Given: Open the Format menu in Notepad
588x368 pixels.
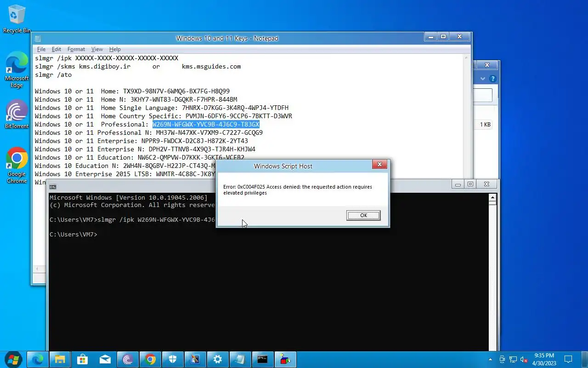Looking at the screenshot, I should pyautogui.click(x=76, y=49).
